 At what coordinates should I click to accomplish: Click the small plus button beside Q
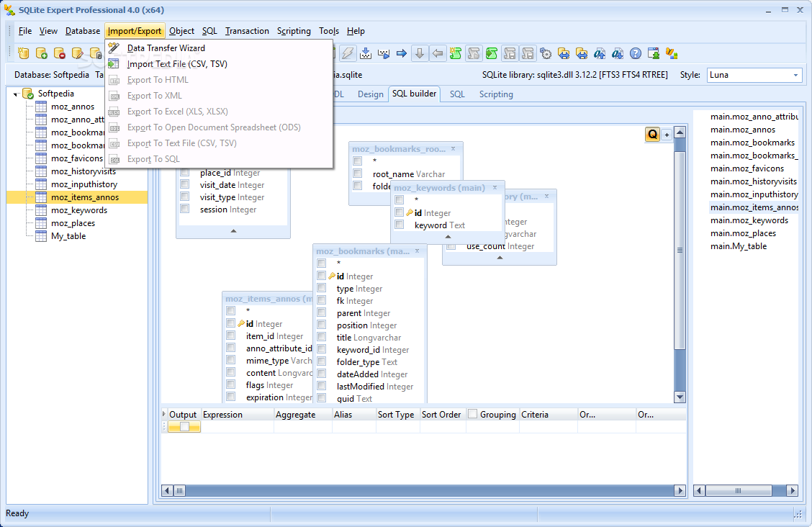(x=667, y=135)
